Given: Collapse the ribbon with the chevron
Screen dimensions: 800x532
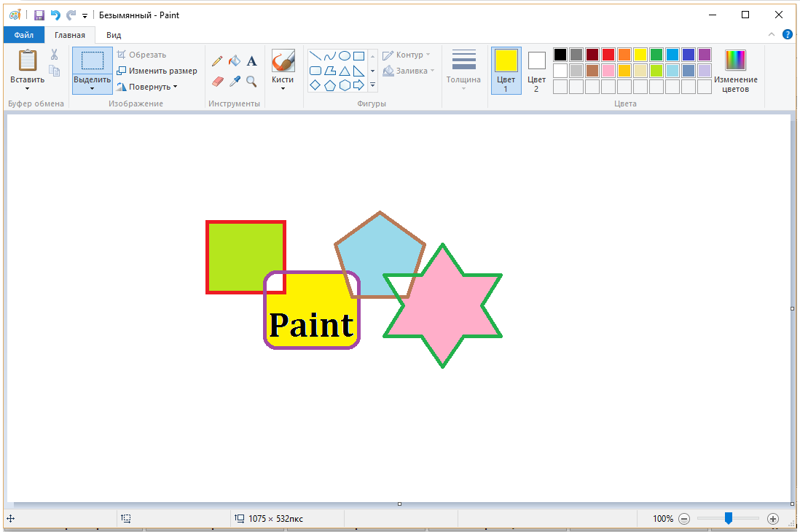Looking at the screenshot, I should tap(772, 35).
